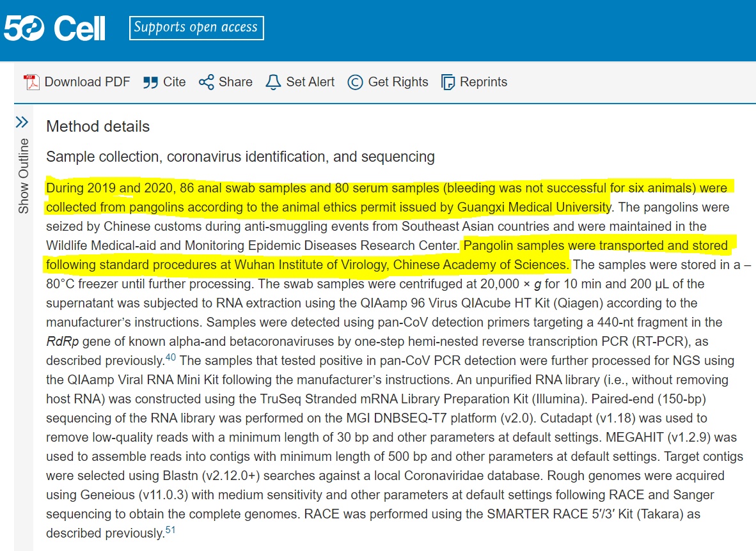Expand the outline with the double chevron
Image resolution: width=756 pixels, height=551 pixels.
click(22, 121)
